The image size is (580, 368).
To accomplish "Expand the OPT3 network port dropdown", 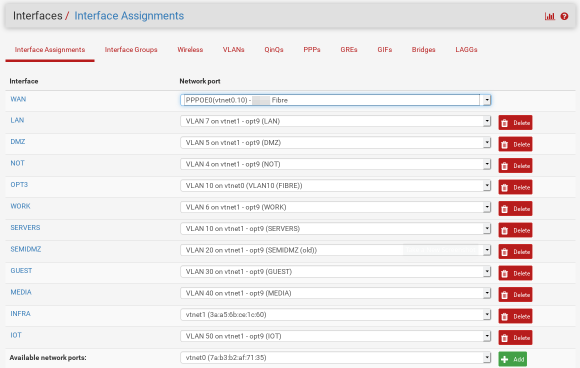I will click(335, 186).
